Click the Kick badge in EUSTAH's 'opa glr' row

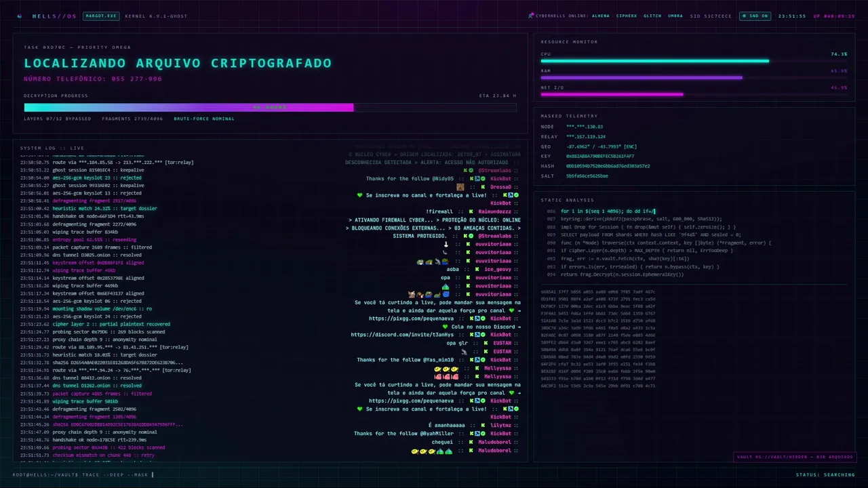[486, 343]
